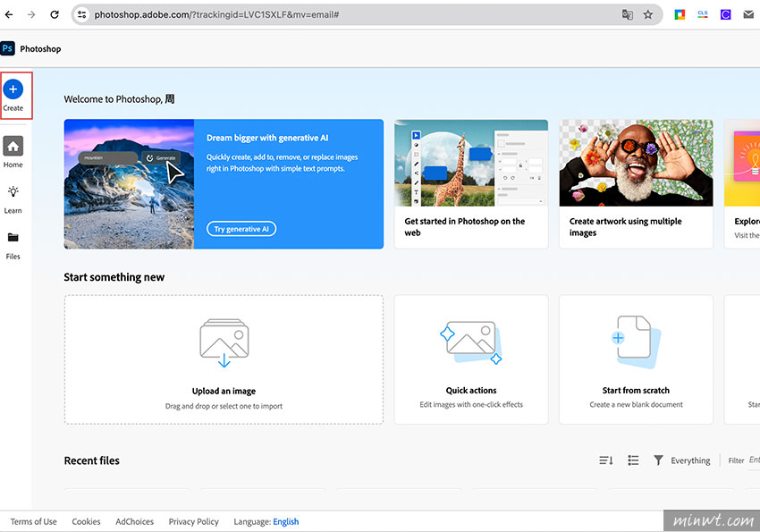Viewport: 760px width, 532px height.
Task: Click the translate page icon
Action: [627, 14]
